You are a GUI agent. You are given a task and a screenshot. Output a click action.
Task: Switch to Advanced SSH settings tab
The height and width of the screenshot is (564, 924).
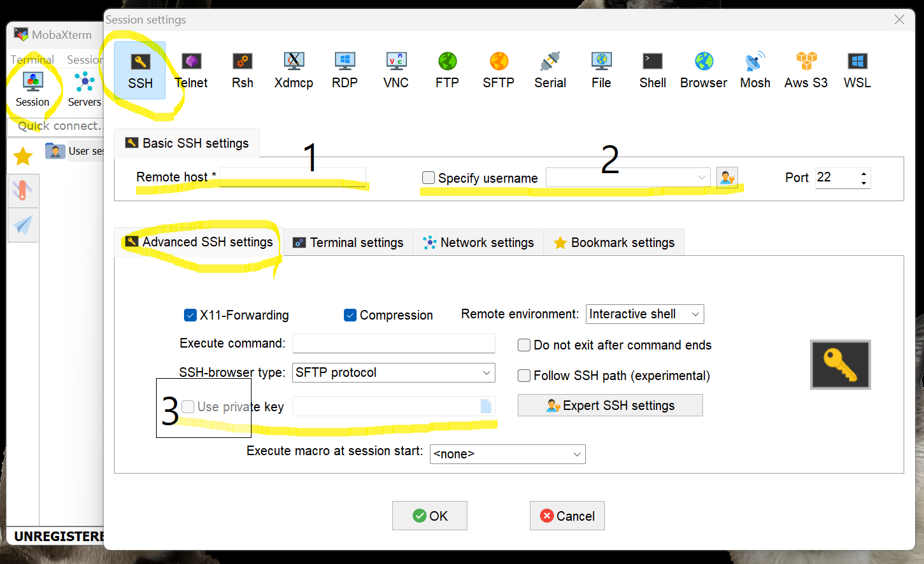pyautogui.click(x=199, y=242)
